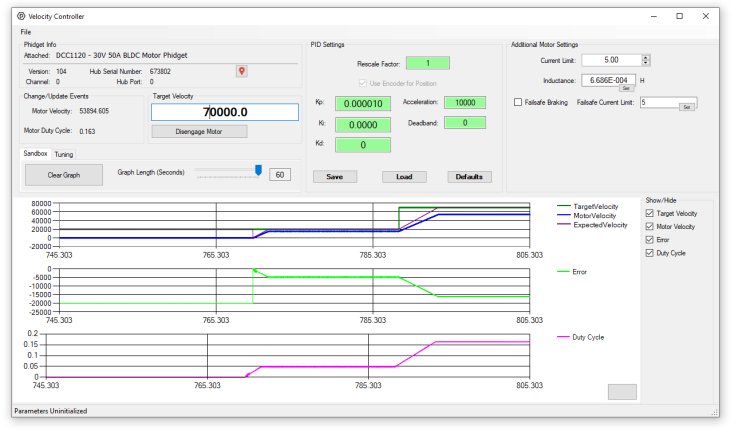Click the Motor Velocity value 53894.605

94,111
